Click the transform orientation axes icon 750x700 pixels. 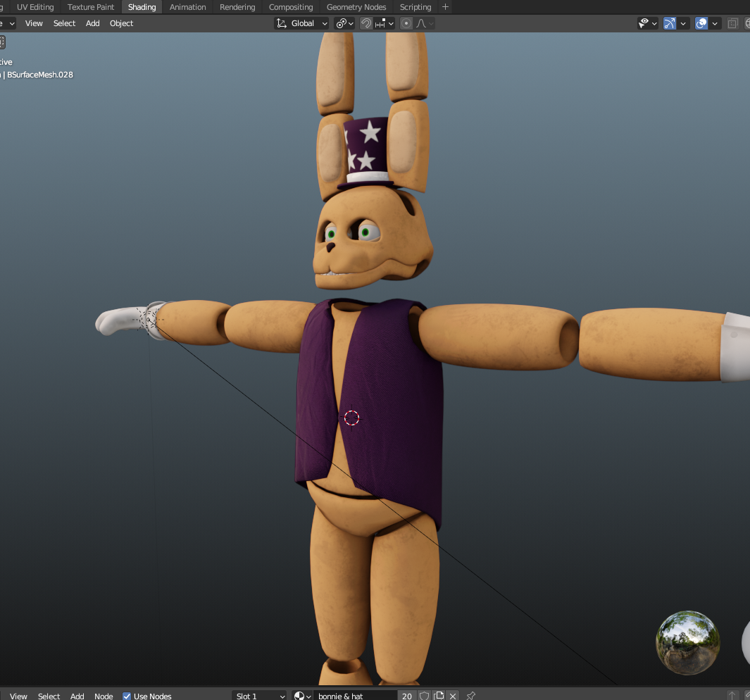282,23
